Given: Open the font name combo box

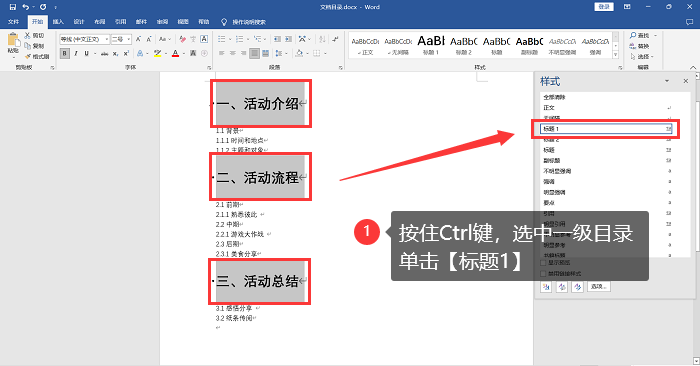Looking at the screenshot, I should [84, 39].
